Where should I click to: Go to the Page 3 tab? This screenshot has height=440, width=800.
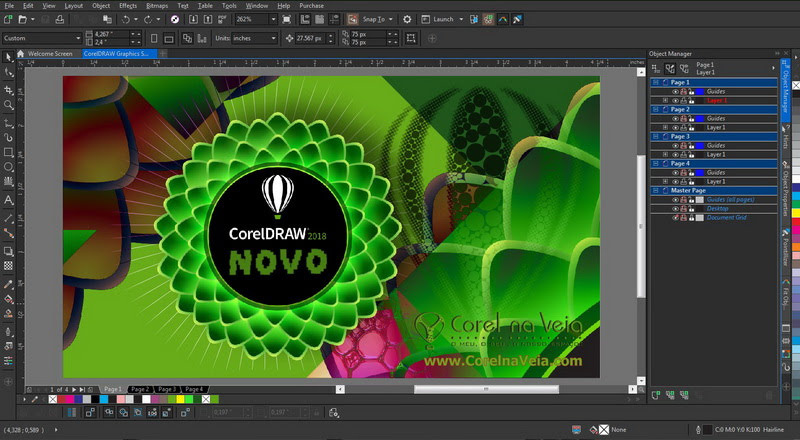(x=166, y=388)
